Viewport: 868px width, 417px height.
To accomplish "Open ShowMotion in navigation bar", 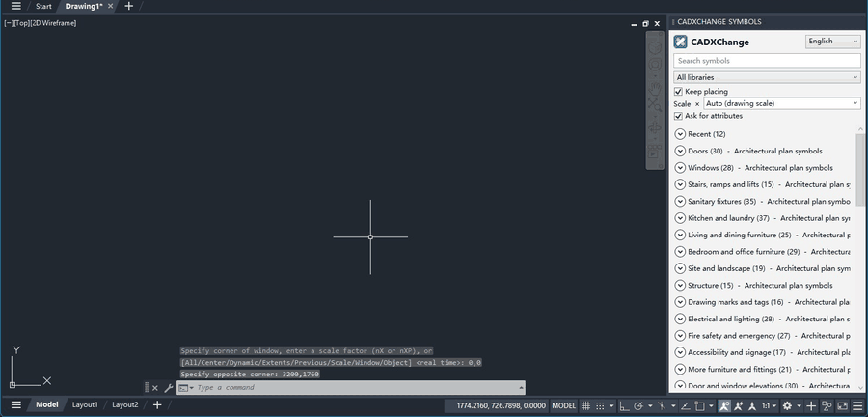I will tap(655, 152).
